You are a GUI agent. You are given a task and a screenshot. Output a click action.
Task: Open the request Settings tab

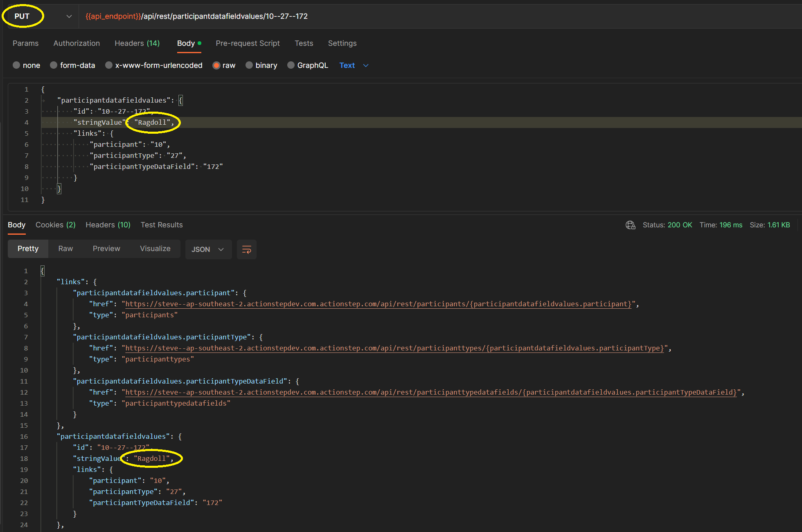(x=342, y=43)
